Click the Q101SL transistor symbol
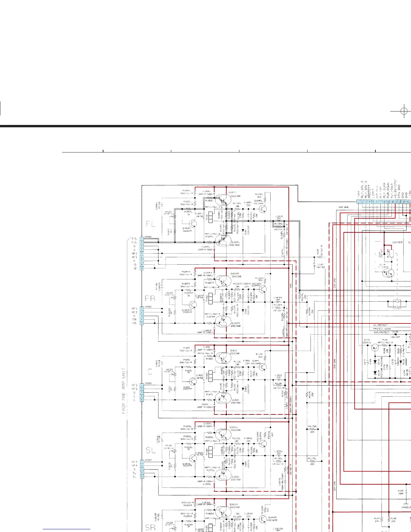The height and width of the screenshot is (532, 411). coord(223,435)
